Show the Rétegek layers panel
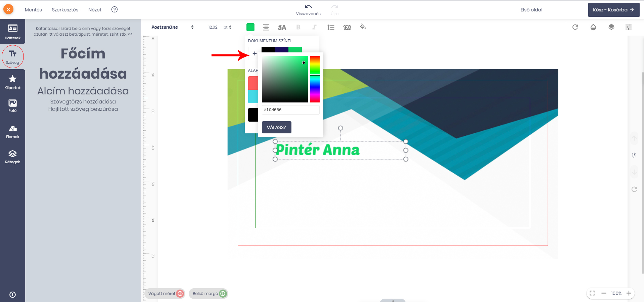This screenshot has height=302, width=644. coord(12,157)
